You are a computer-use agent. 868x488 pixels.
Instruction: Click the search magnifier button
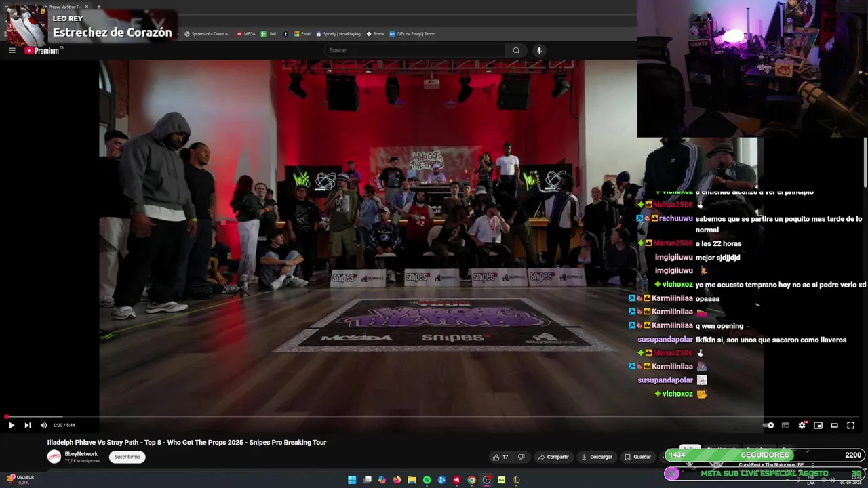coord(516,50)
